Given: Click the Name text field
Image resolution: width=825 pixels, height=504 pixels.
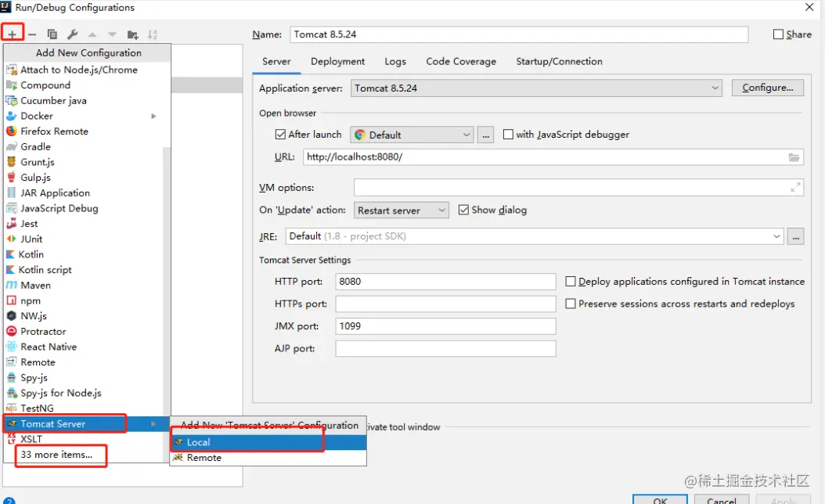Looking at the screenshot, I should point(519,34).
